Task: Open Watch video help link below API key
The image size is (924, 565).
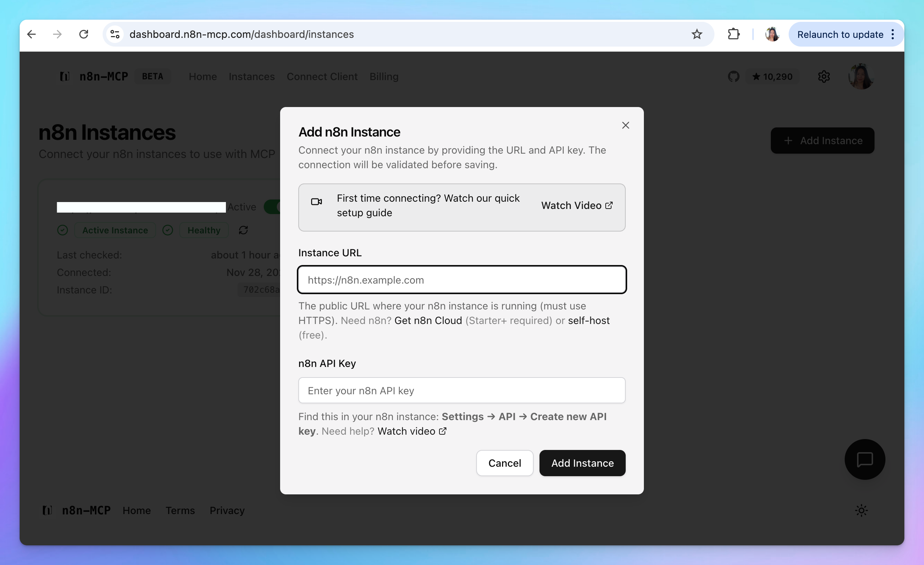Action: pos(411,431)
